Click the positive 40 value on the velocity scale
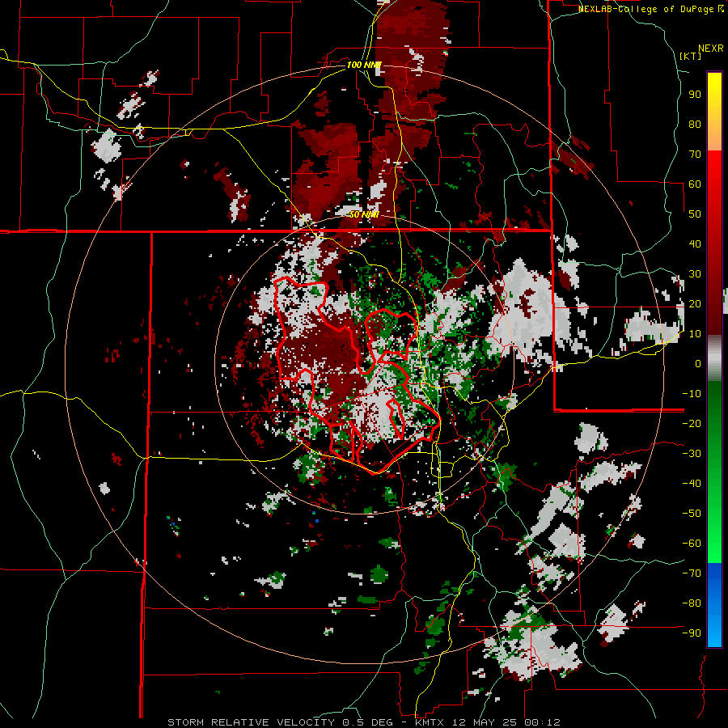This screenshot has width=728, height=728. coord(695,244)
